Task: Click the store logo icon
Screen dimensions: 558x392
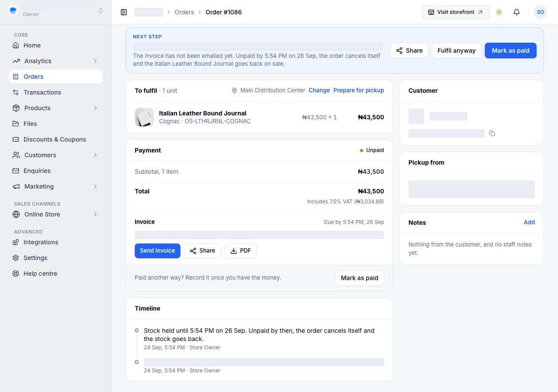Action: pos(13,10)
